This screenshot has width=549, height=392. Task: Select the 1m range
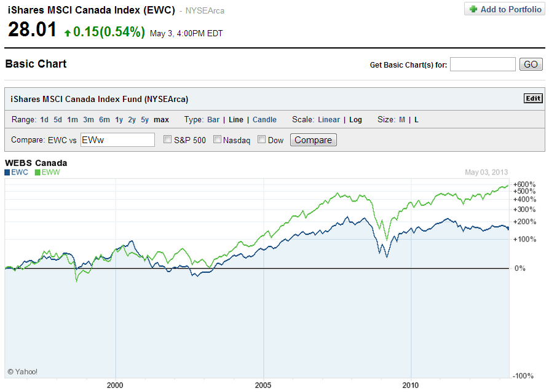73,120
